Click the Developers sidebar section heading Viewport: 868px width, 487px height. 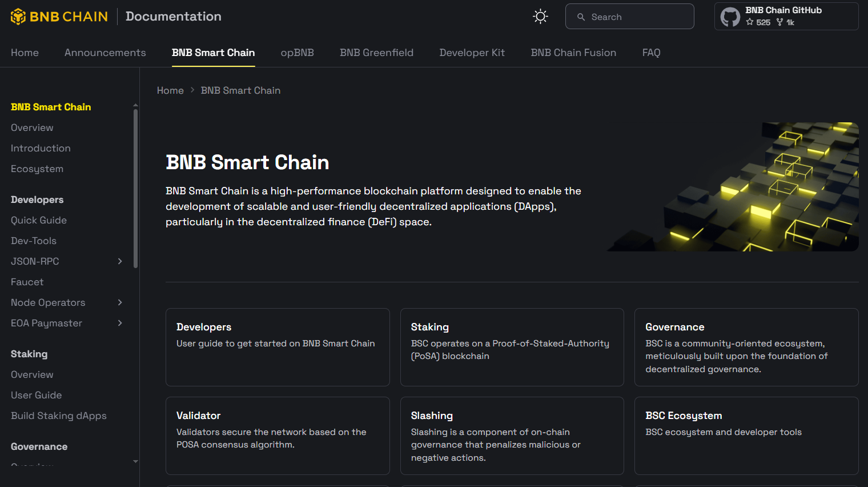[x=37, y=199]
